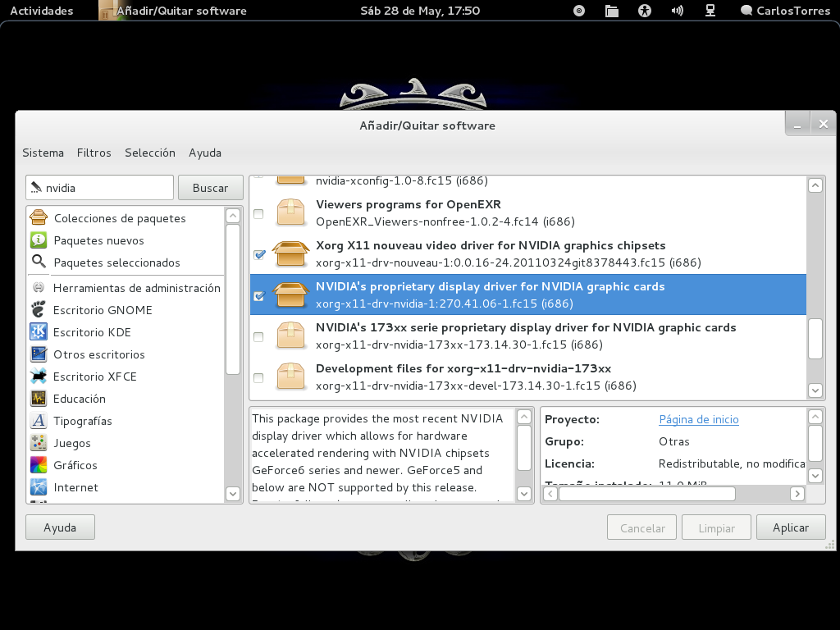Open the accessibility menu in top bar
840x630 pixels.
point(645,11)
